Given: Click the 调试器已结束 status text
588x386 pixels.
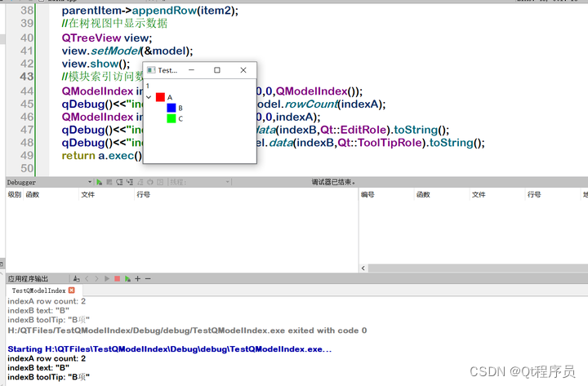Looking at the screenshot, I should pos(333,182).
